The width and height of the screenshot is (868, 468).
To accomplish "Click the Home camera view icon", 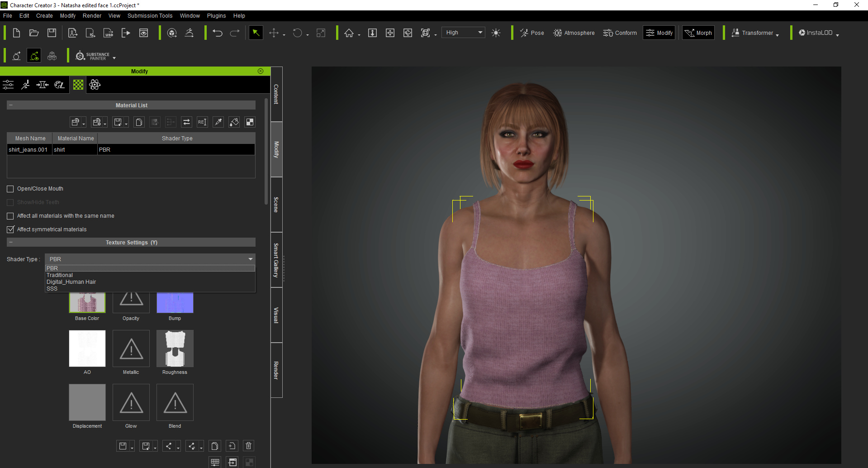I will click(349, 33).
